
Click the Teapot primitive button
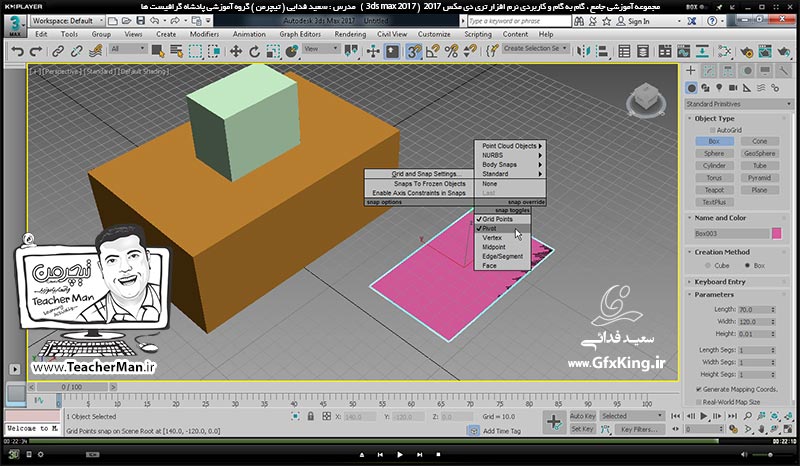(x=714, y=190)
